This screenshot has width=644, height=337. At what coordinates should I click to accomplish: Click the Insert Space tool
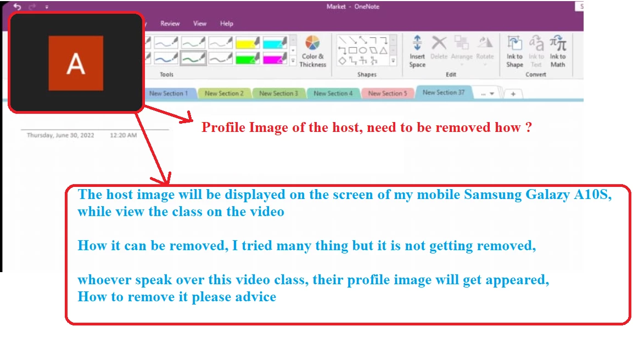tap(417, 52)
